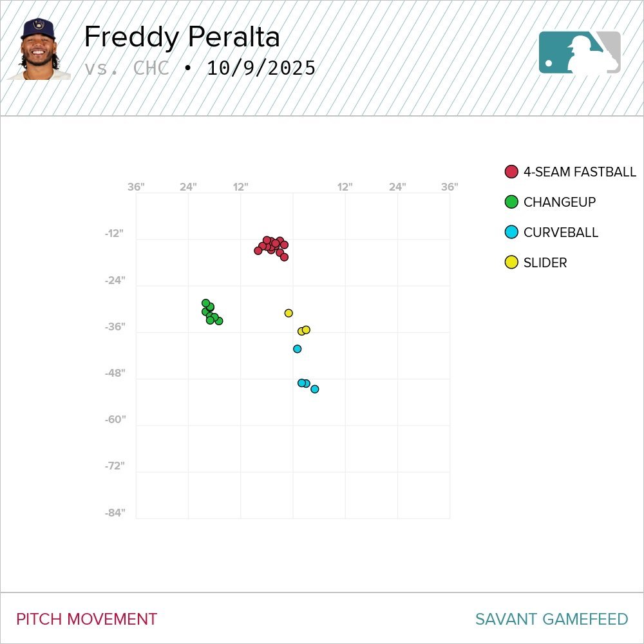Select the 4-SEAM FASTBALL legend label
644x644 pixels.
pos(580,172)
